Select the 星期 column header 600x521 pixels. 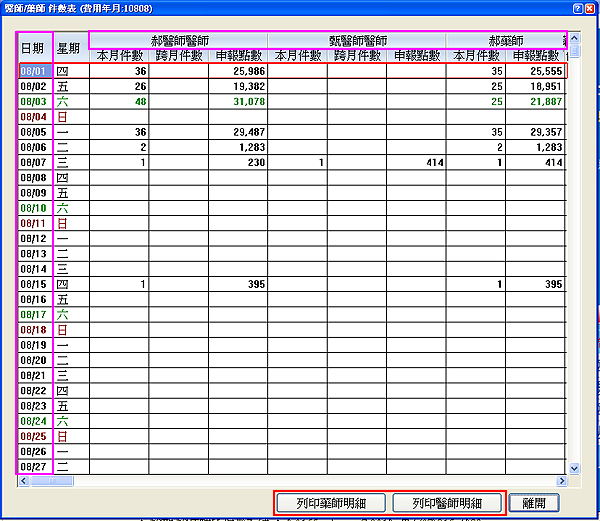click(x=70, y=47)
